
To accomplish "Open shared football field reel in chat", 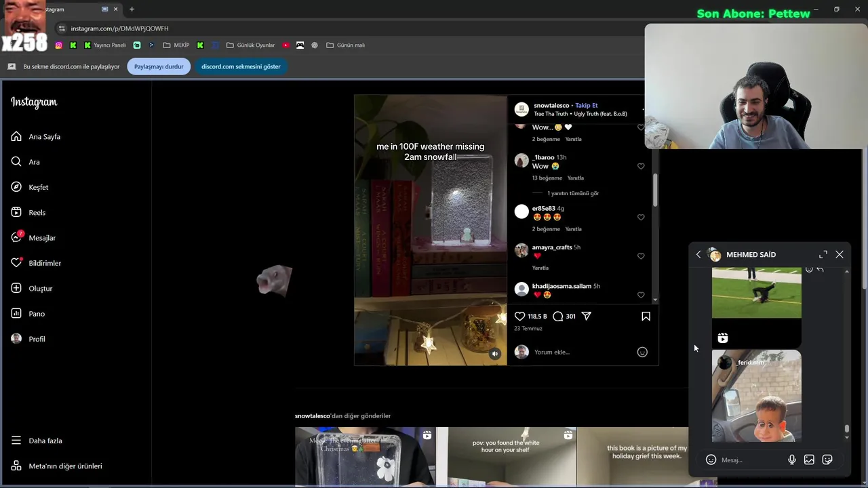I will [757, 307].
